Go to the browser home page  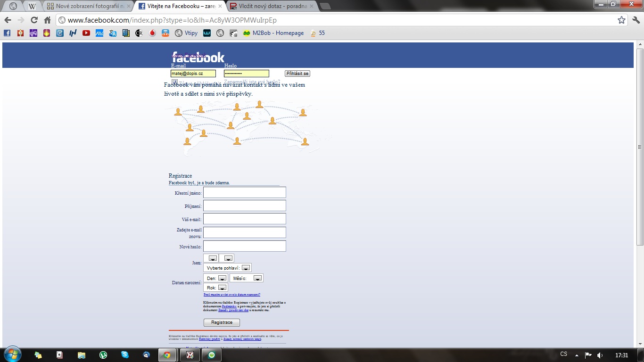47,20
